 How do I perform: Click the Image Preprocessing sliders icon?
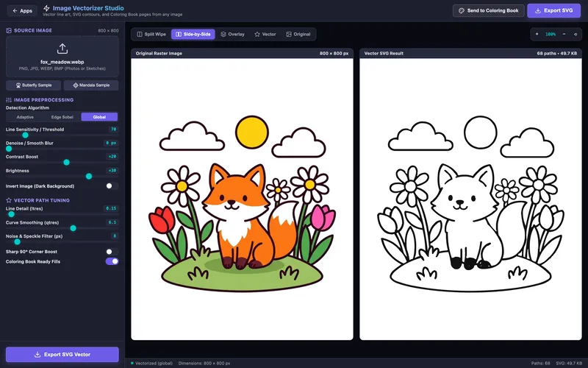pyautogui.click(x=9, y=100)
